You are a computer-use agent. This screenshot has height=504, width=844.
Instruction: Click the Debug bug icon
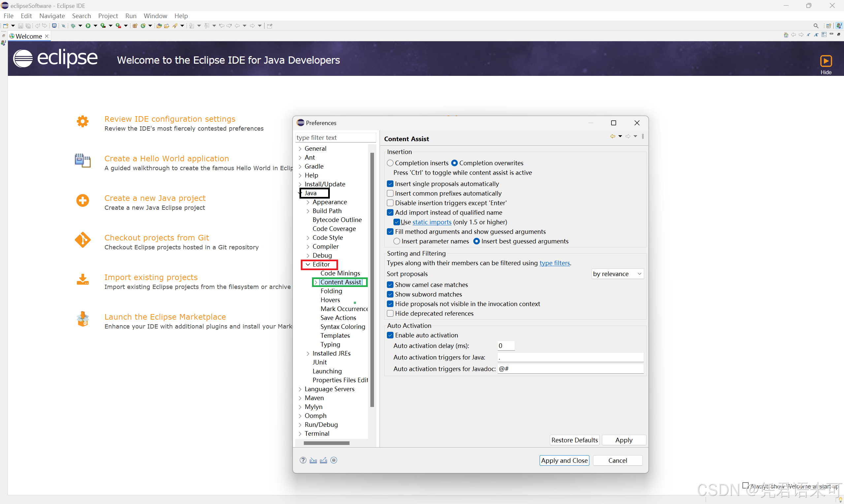click(x=73, y=26)
